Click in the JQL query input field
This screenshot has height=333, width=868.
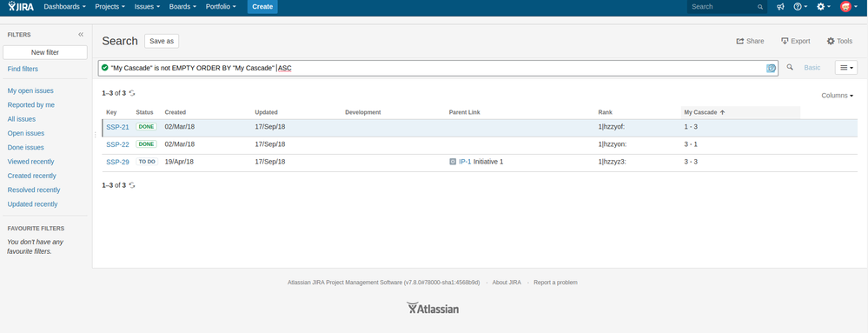(437, 68)
